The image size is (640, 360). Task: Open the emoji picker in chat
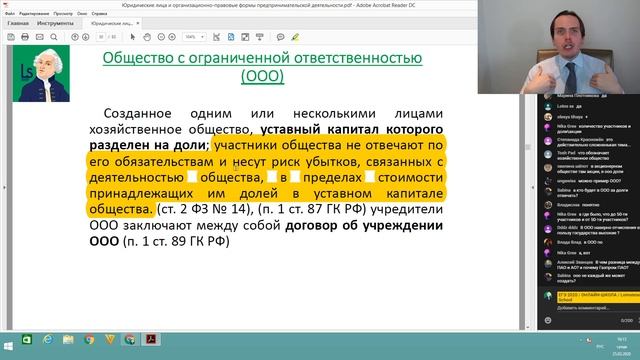(x=548, y=320)
